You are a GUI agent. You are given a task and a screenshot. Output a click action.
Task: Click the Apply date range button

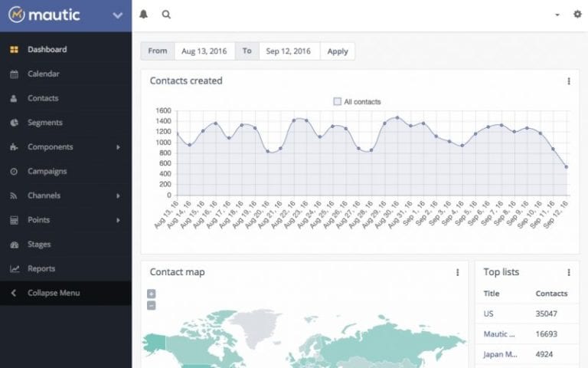pyautogui.click(x=337, y=51)
